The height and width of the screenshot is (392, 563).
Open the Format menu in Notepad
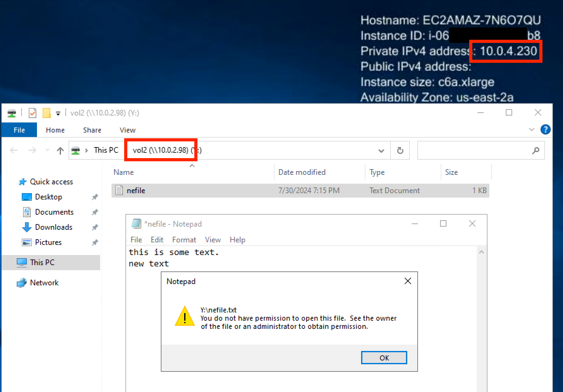(x=184, y=240)
